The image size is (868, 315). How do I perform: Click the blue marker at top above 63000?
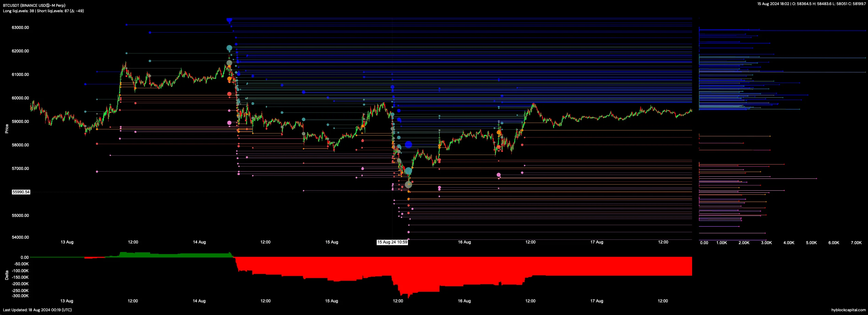coord(229,20)
